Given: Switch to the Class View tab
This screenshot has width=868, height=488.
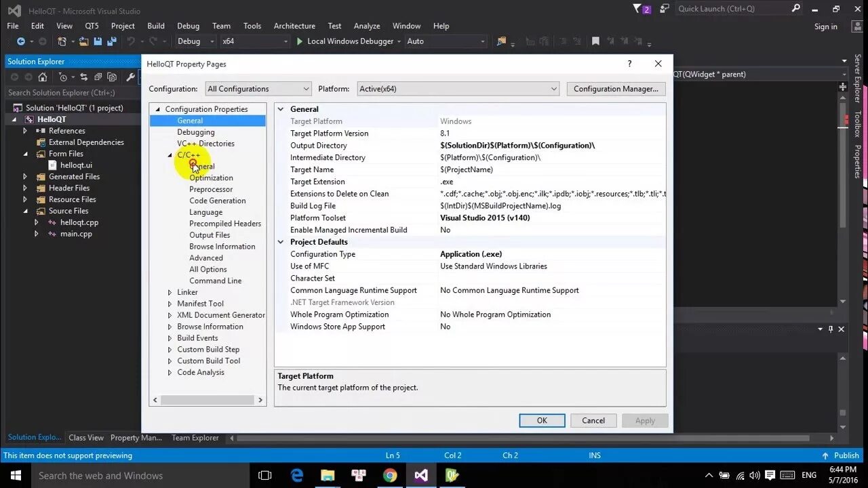Looking at the screenshot, I should click(86, 438).
